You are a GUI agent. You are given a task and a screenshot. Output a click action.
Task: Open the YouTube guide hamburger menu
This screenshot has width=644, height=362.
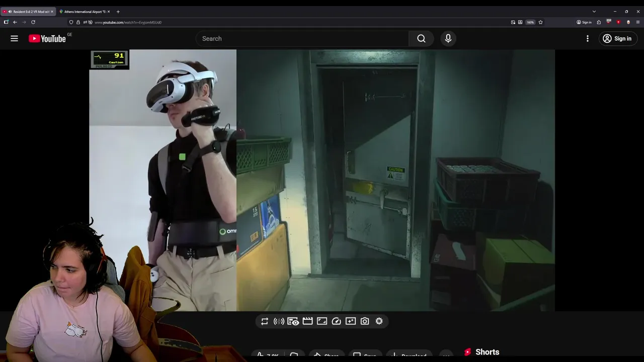pyautogui.click(x=14, y=39)
